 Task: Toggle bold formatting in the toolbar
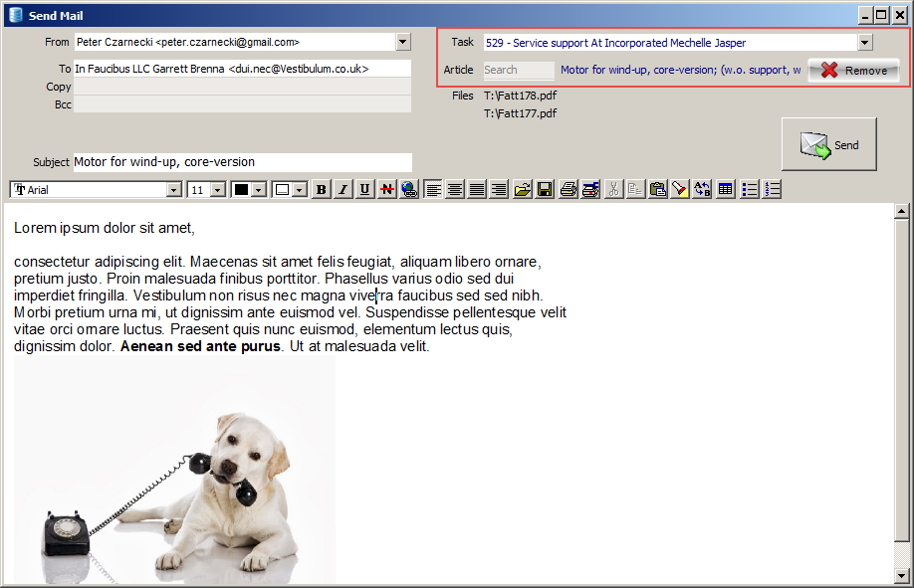click(321, 190)
